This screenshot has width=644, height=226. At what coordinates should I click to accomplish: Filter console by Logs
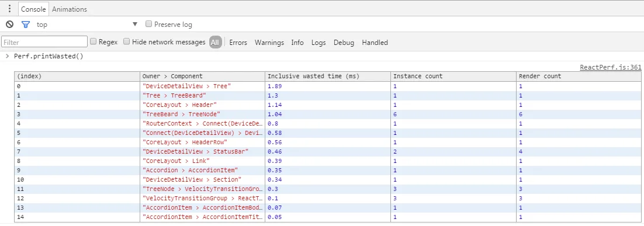point(318,42)
